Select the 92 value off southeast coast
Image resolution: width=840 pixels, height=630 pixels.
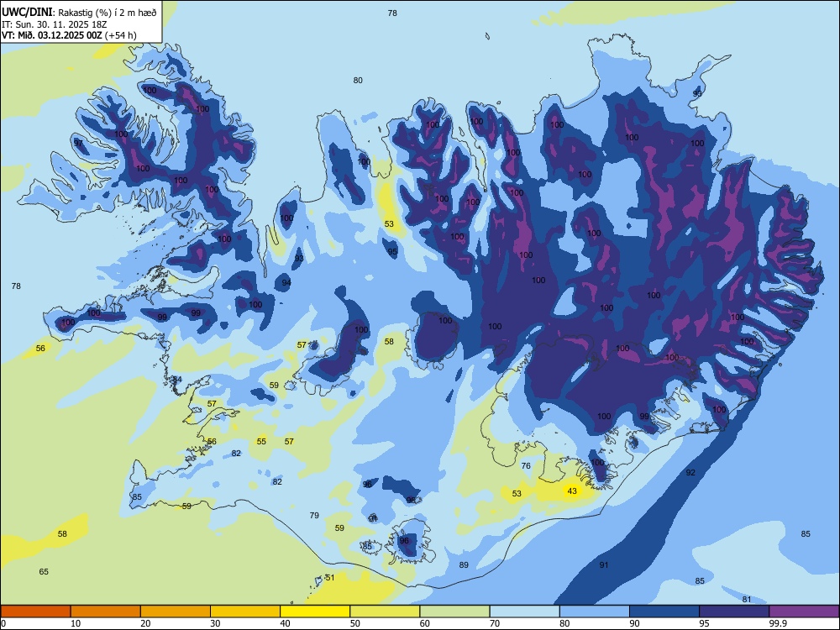pos(690,472)
